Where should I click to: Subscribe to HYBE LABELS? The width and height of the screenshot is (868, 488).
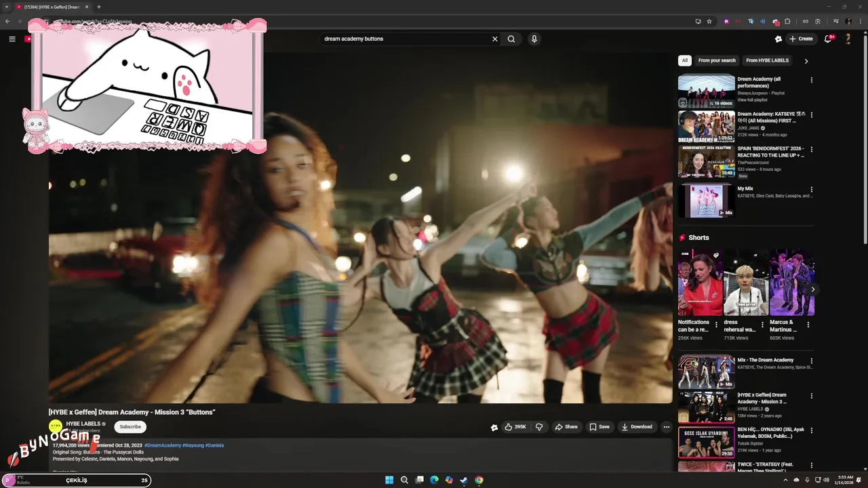pos(130,427)
